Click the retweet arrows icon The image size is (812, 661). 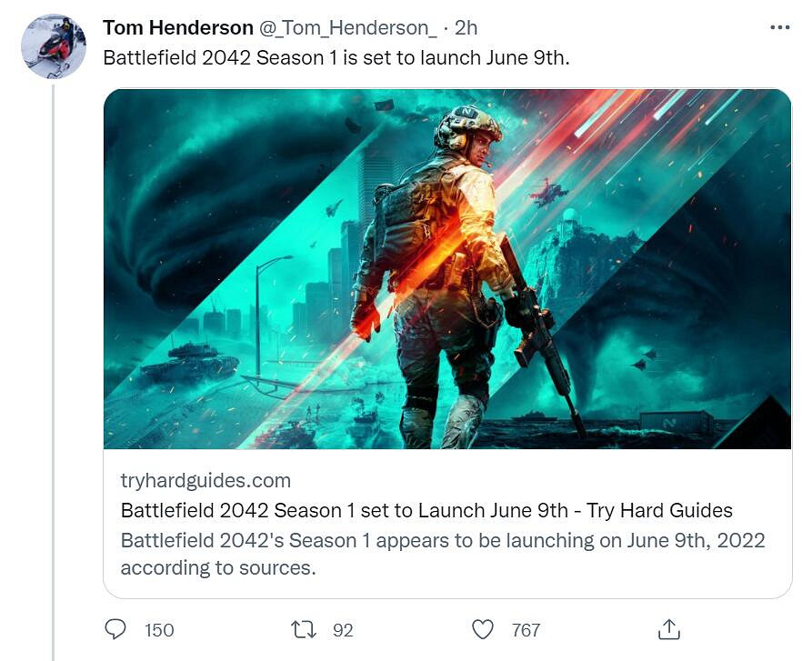pos(304,629)
